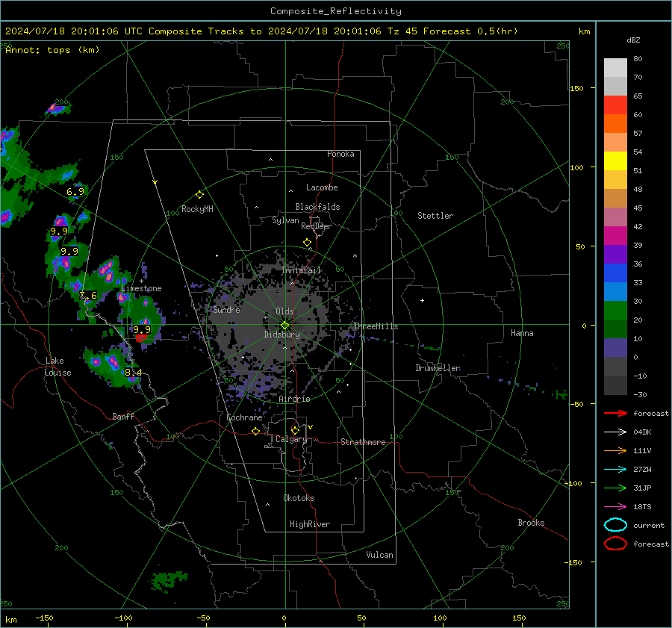Viewport: 672px width, 628px height.
Task: Click the 6.9 storm top annotation
Action: pyautogui.click(x=75, y=192)
